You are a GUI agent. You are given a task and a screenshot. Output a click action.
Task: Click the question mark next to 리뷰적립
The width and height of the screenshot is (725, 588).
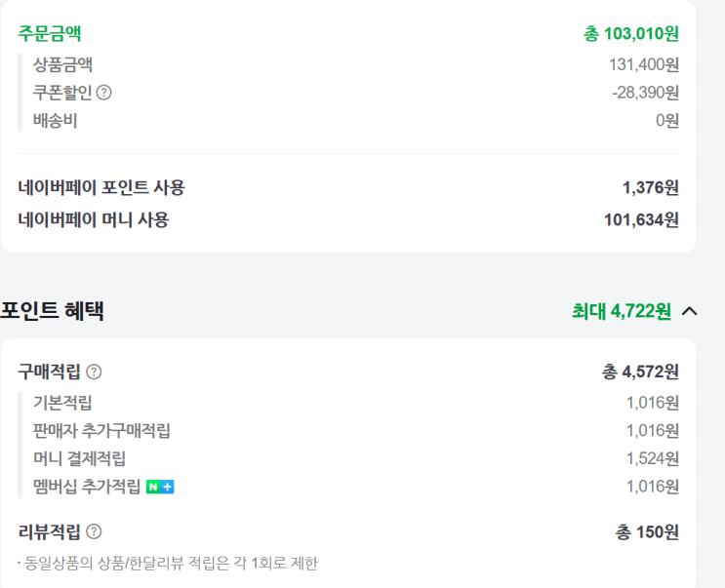94,531
